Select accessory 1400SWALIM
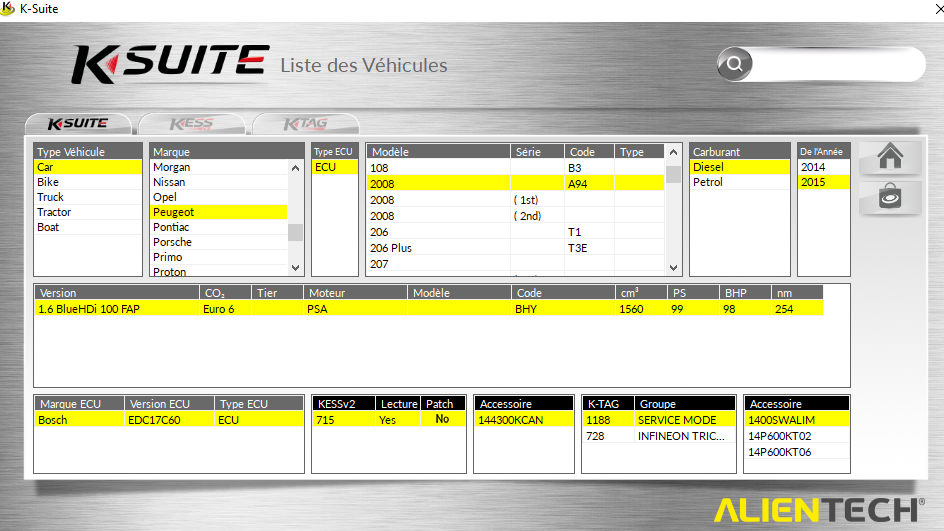The image size is (944, 531). point(796,420)
